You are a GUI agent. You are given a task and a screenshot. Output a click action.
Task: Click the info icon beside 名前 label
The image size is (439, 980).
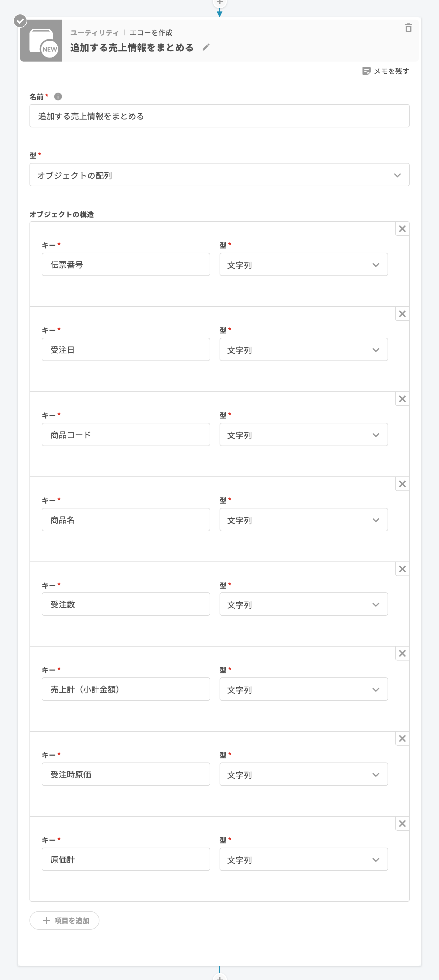click(x=58, y=97)
